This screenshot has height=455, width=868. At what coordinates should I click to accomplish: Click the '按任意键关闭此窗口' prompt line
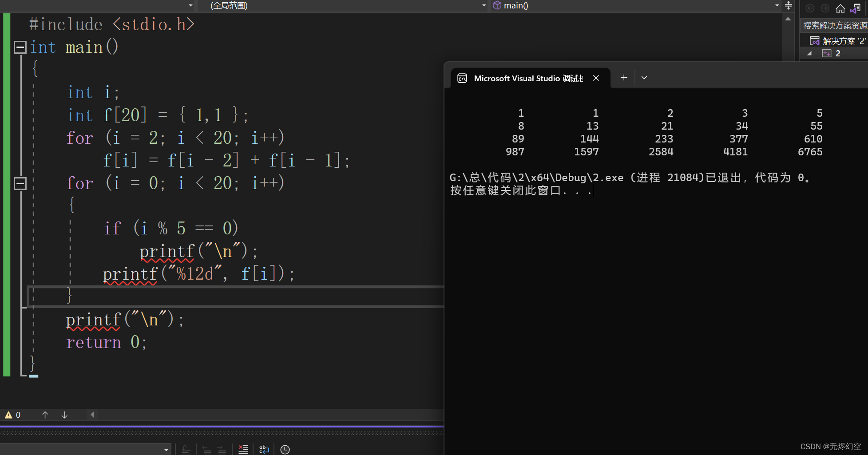coord(521,191)
